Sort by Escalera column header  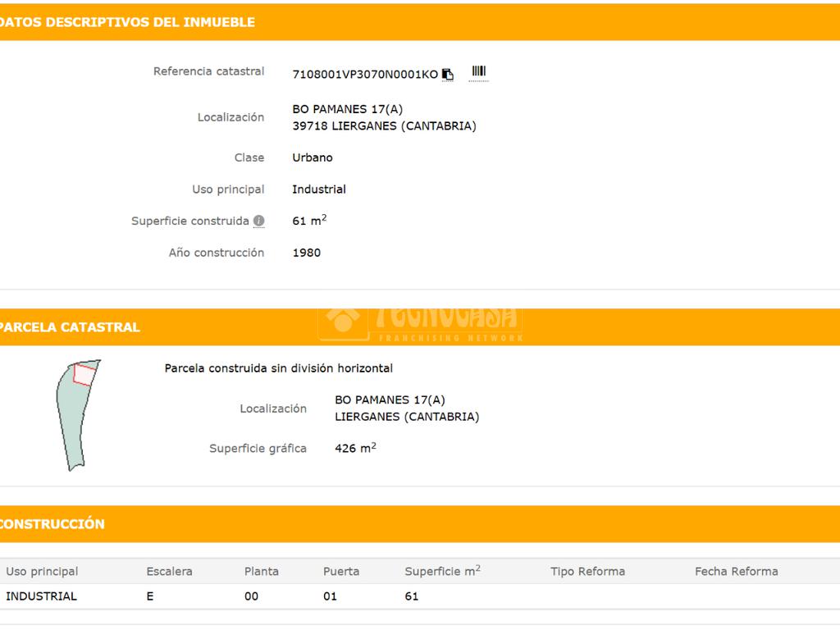click(x=169, y=571)
